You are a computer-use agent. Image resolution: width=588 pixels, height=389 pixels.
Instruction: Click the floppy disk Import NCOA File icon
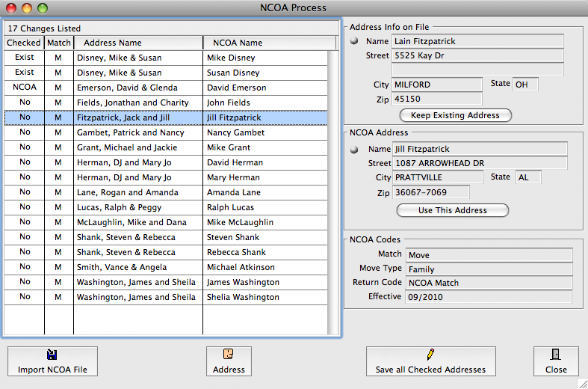(52, 355)
